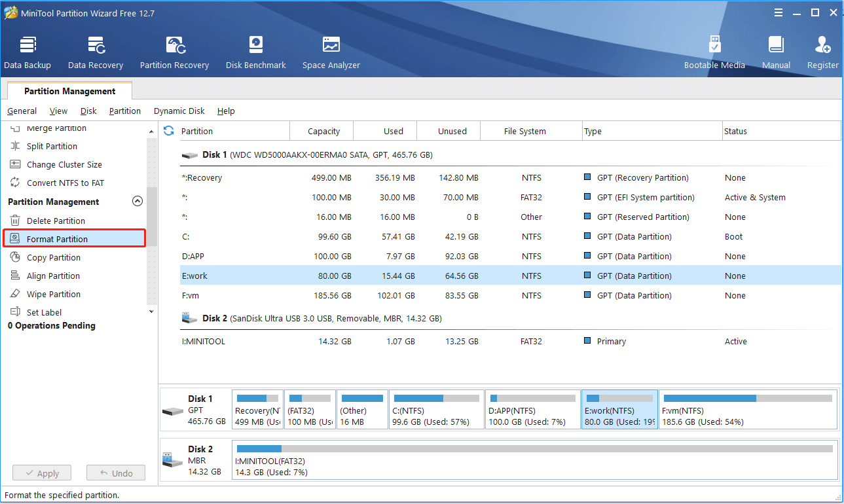Refresh the partition list with the refresh icon
This screenshot has height=504, width=844.
169,131
